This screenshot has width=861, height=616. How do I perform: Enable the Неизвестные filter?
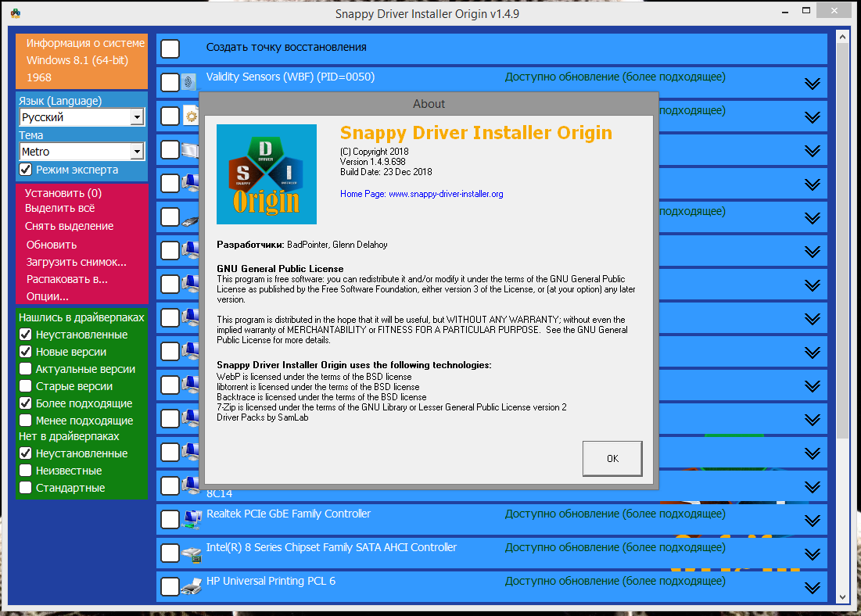[x=25, y=471]
